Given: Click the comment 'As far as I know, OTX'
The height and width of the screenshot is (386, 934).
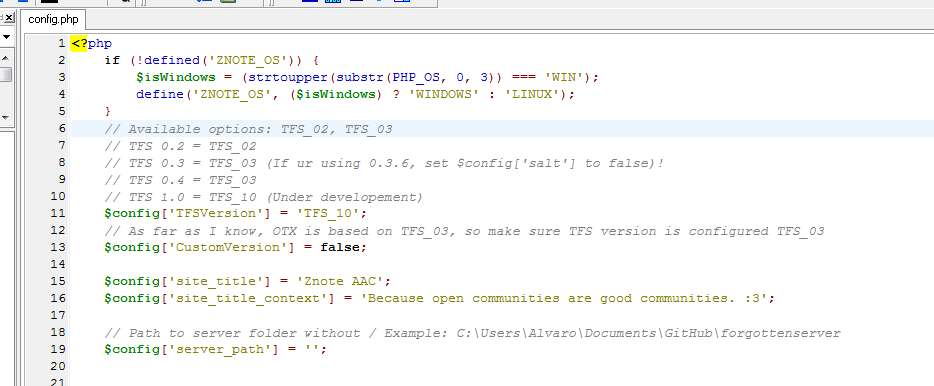Looking at the screenshot, I should coord(464,231).
